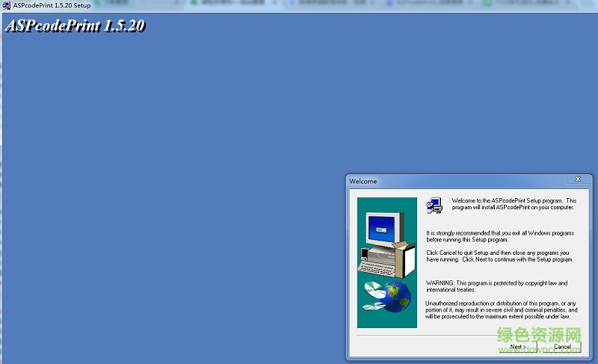Click the upper CD disc in the illustration

point(373,289)
